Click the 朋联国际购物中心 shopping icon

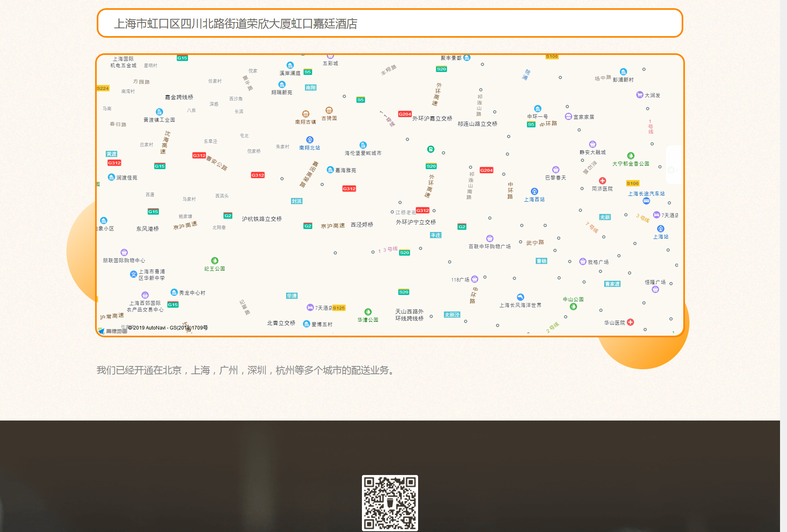coord(124,252)
